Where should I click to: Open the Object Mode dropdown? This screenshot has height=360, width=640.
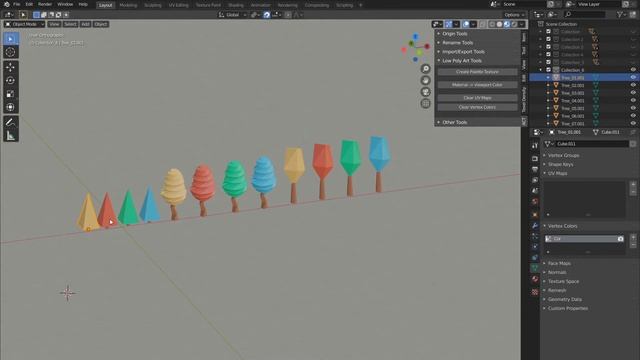click(24, 24)
